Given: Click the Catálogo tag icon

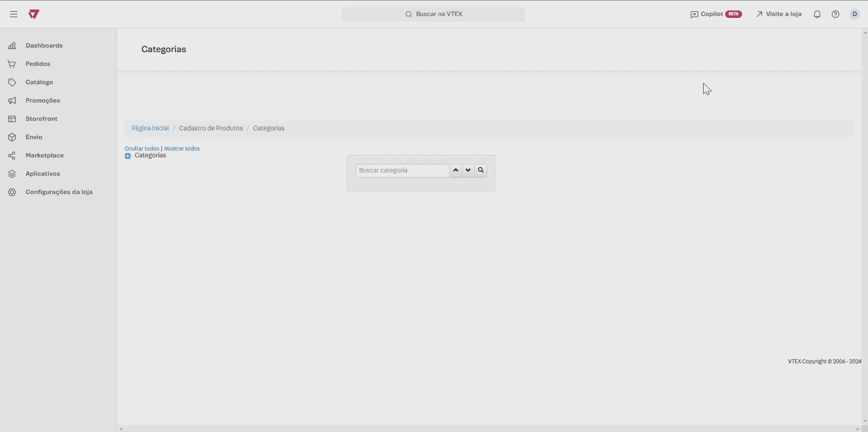Looking at the screenshot, I should pyautogui.click(x=12, y=82).
